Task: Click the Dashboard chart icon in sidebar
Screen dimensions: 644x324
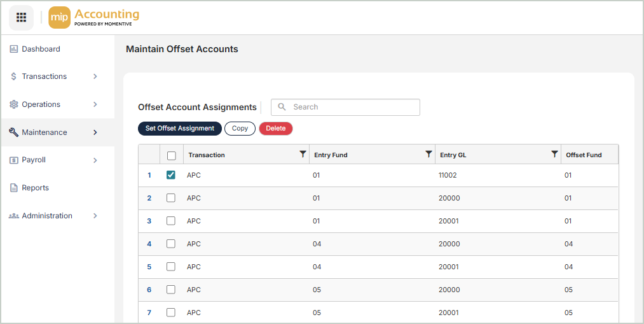Action: point(13,49)
